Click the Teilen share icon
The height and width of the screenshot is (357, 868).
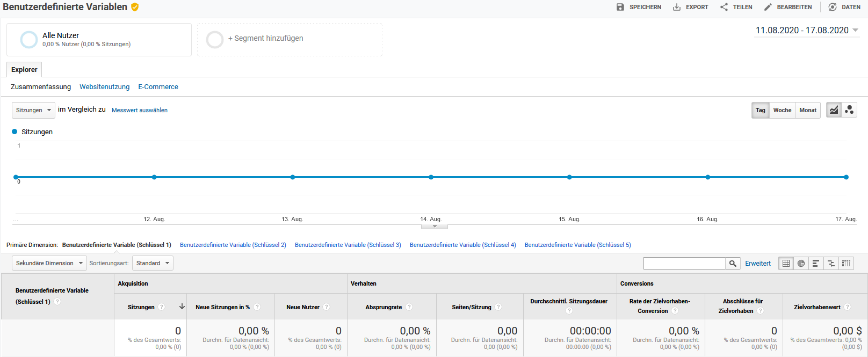[x=724, y=7]
